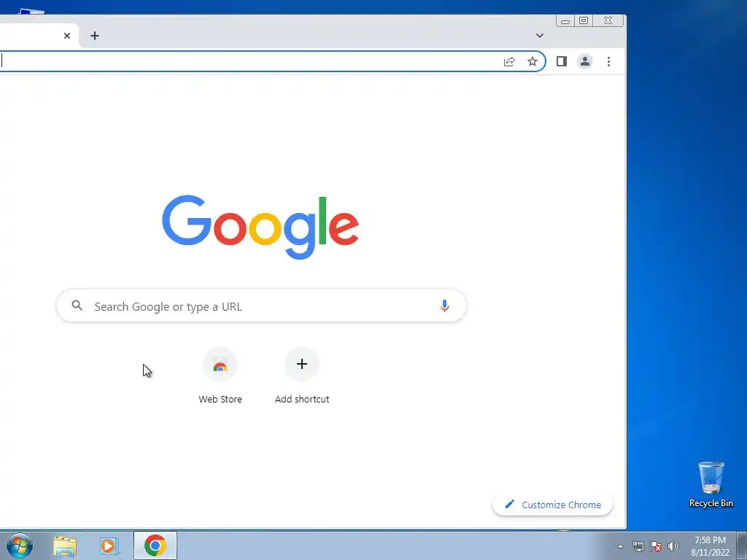Open Customize Chrome button

553,505
